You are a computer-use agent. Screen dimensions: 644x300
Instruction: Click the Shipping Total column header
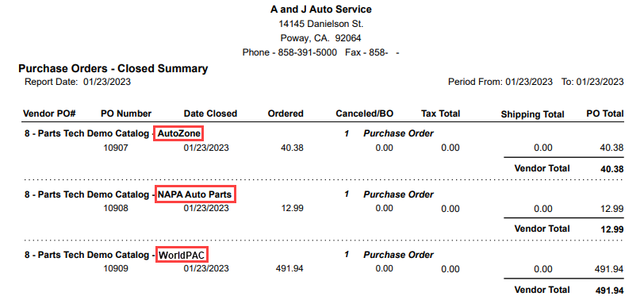(x=532, y=114)
